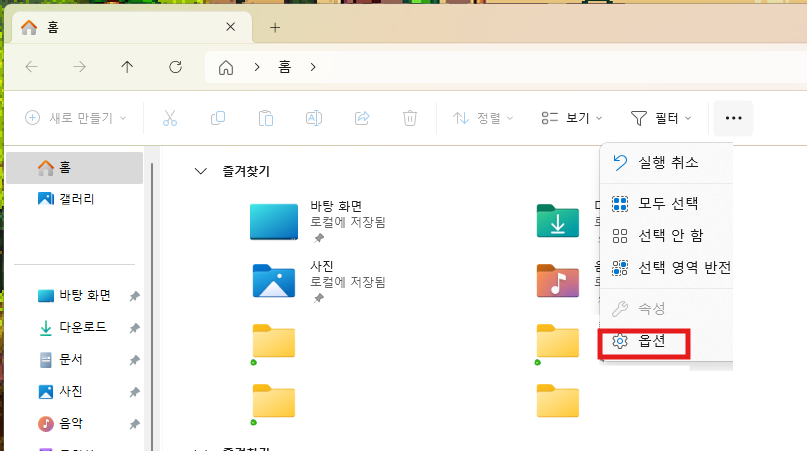Image resolution: width=807 pixels, height=451 pixels.
Task: Click the chevron after 홈 in address bar
Action: (313, 67)
